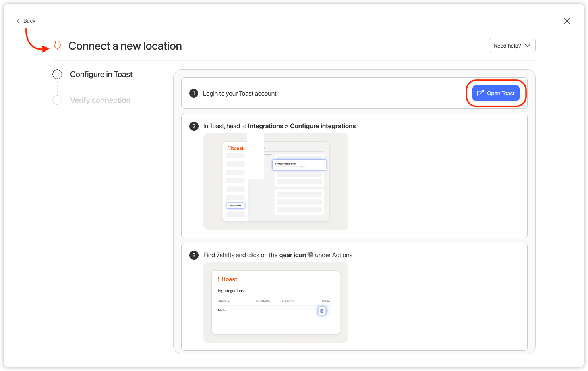Click the chevron inside Need help? button
The image size is (588, 371).
(x=528, y=46)
